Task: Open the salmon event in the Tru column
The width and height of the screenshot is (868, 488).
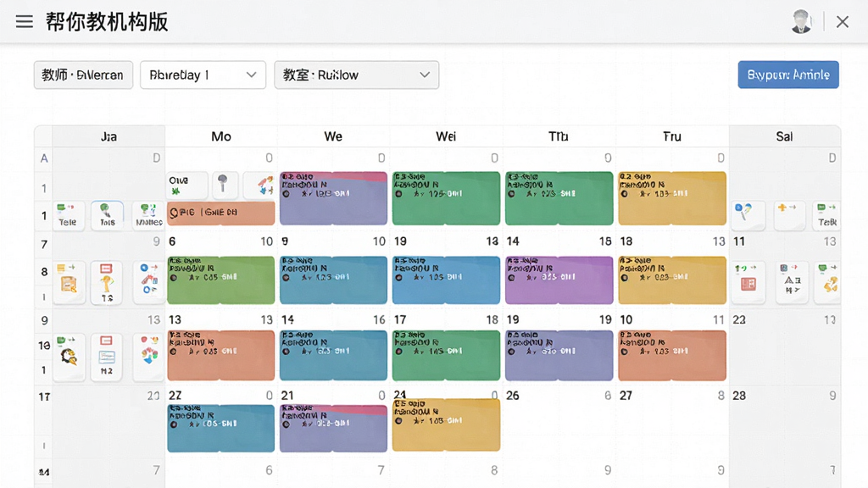Action: coord(672,355)
